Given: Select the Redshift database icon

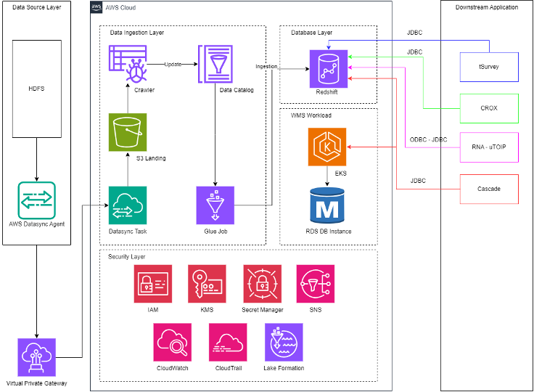Looking at the screenshot, I should pos(328,70).
